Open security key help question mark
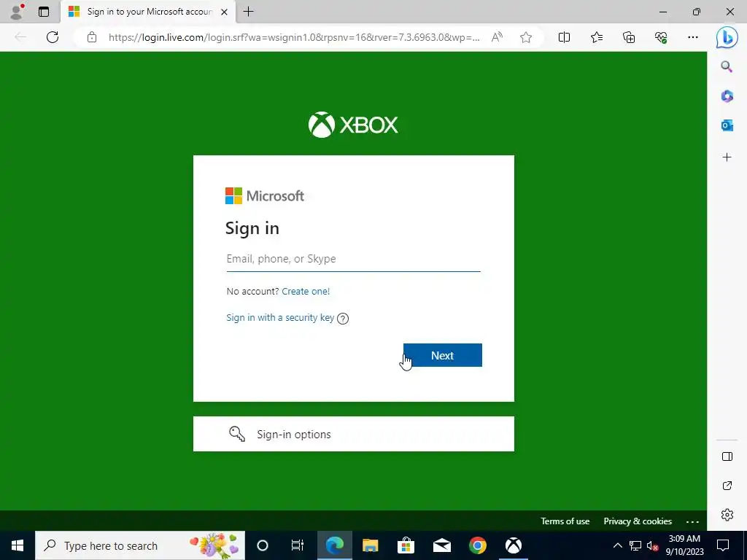The height and width of the screenshot is (560, 747). coord(343,319)
